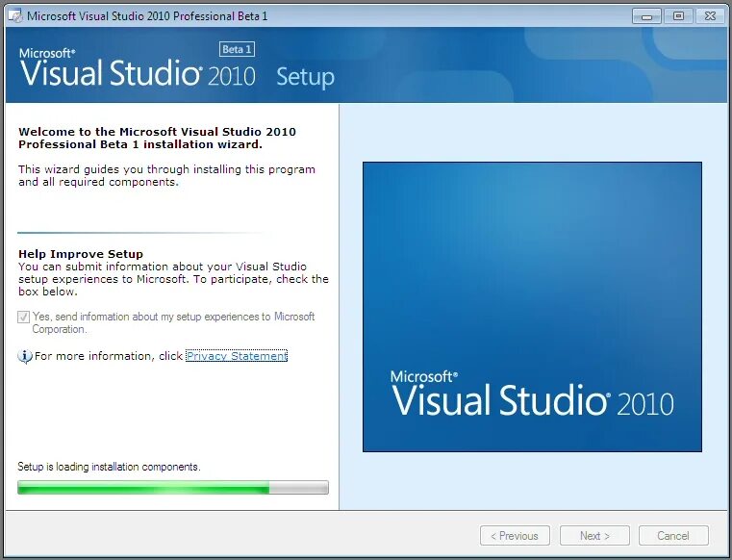Click the green loading progress bar
732x560 pixels.
173,488
